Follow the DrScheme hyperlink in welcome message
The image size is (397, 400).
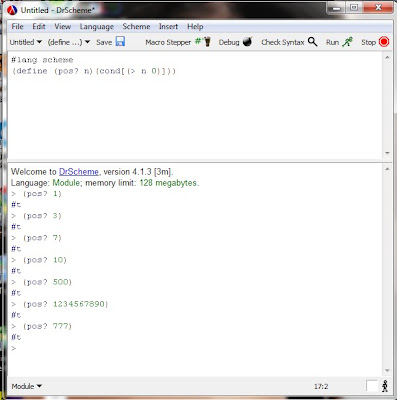click(x=79, y=172)
